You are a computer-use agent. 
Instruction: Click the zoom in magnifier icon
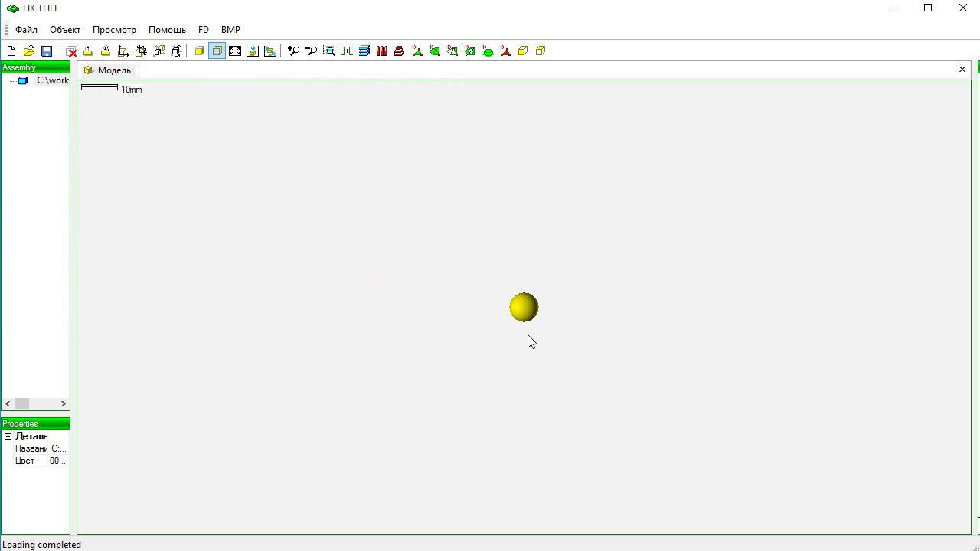[294, 51]
